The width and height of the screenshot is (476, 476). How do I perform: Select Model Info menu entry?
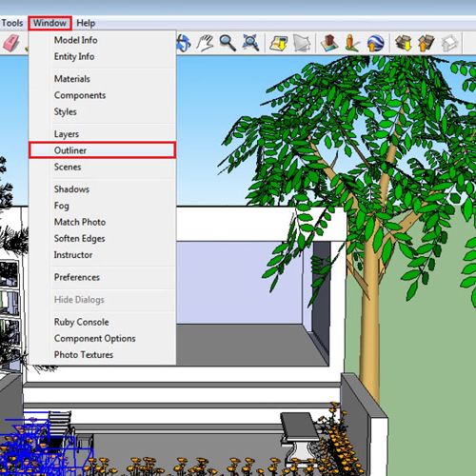click(102, 40)
